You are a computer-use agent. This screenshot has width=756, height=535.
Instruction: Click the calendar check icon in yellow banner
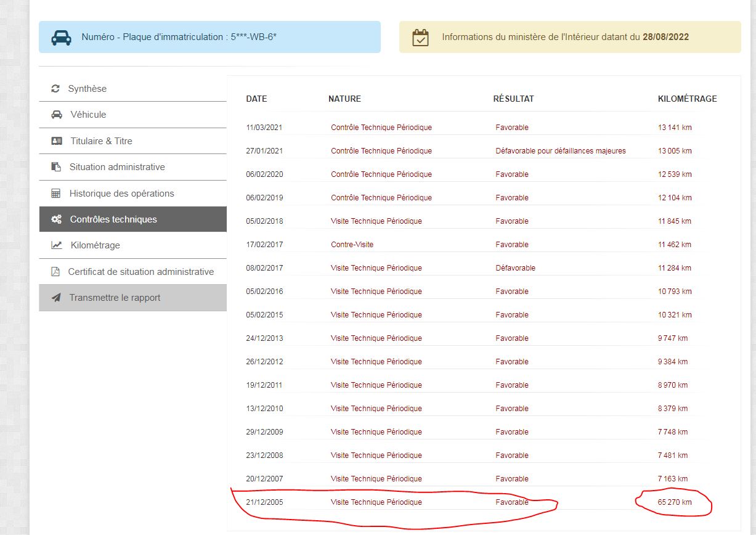pos(420,37)
